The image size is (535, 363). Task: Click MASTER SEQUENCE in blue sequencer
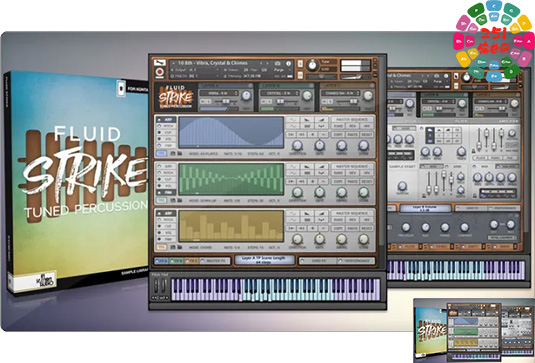coord(352,119)
